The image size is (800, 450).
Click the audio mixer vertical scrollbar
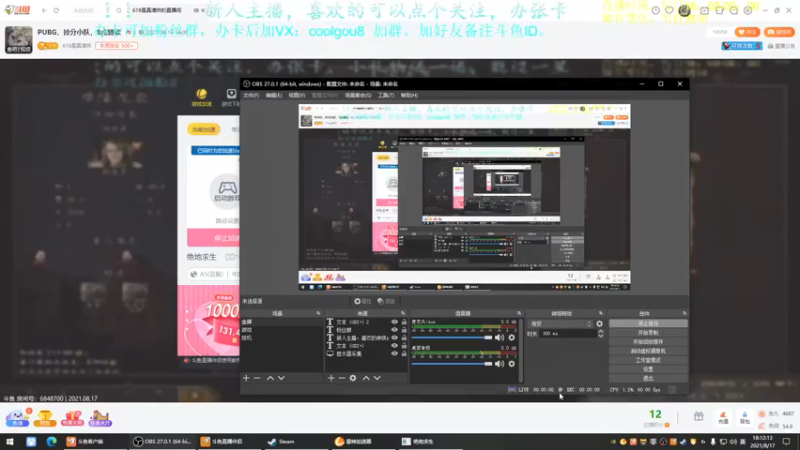click(x=521, y=351)
